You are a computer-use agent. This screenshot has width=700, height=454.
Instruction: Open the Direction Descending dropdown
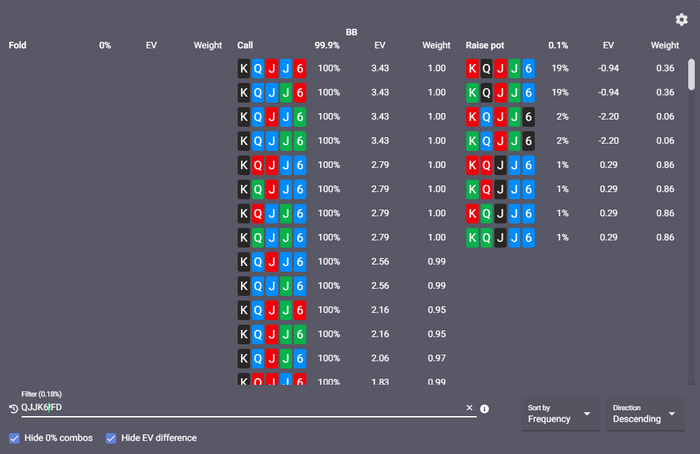click(x=643, y=414)
